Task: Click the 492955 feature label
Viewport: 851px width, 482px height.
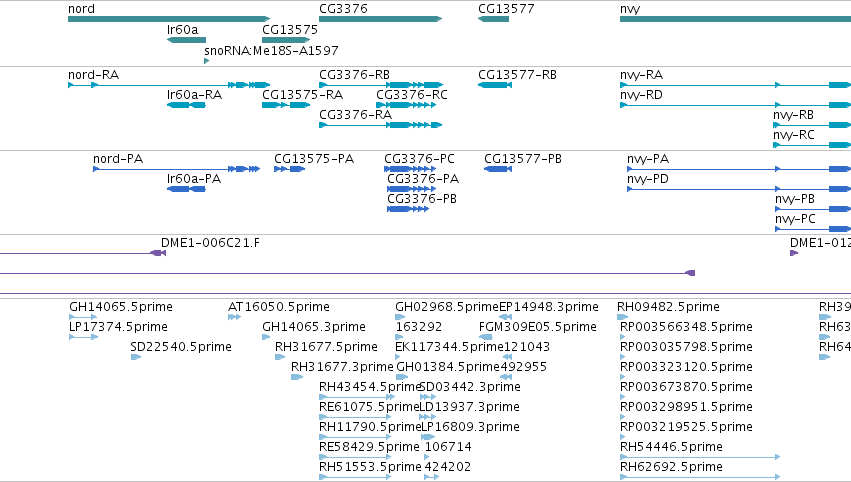Action: [523, 367]
